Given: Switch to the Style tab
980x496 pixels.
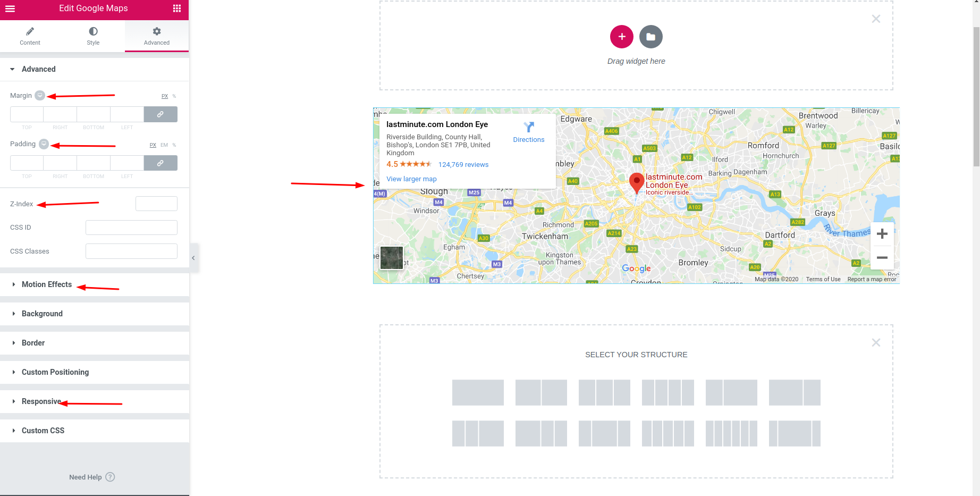Looking at the screenshot, I should click(93, 36).
